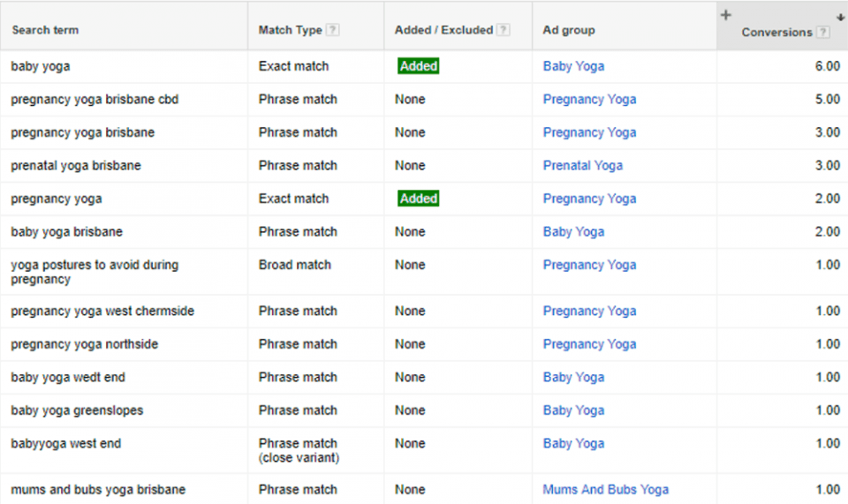Open Mums And Bubs Yoga ad group

click(605, 490)
